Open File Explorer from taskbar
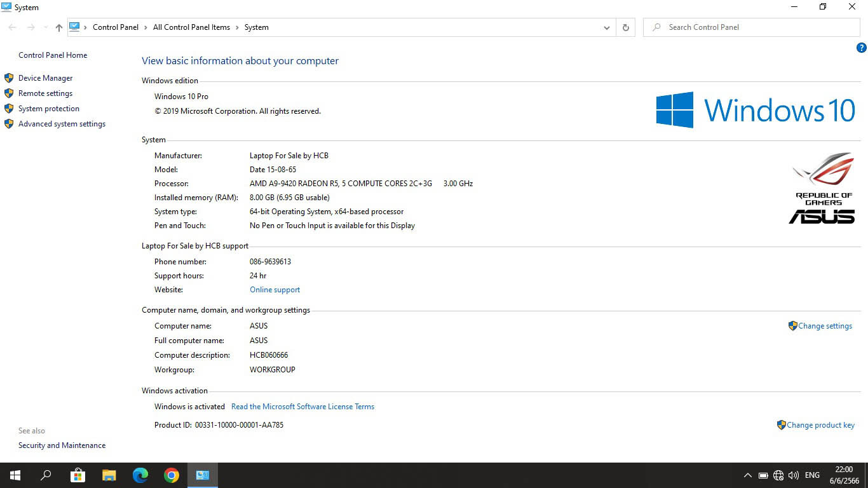Screen dimensions: 868x488 [109, 475]
